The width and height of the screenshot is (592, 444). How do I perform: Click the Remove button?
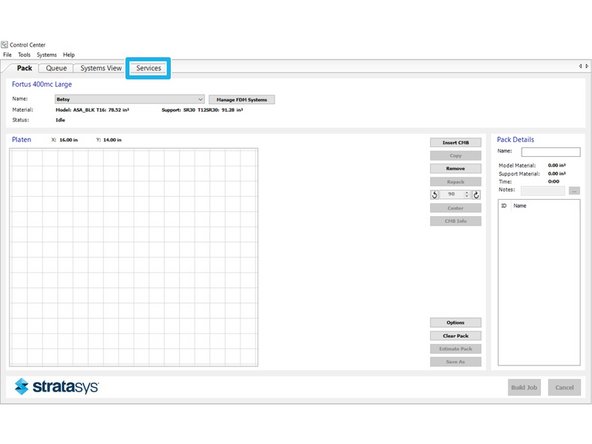point(456,168)
